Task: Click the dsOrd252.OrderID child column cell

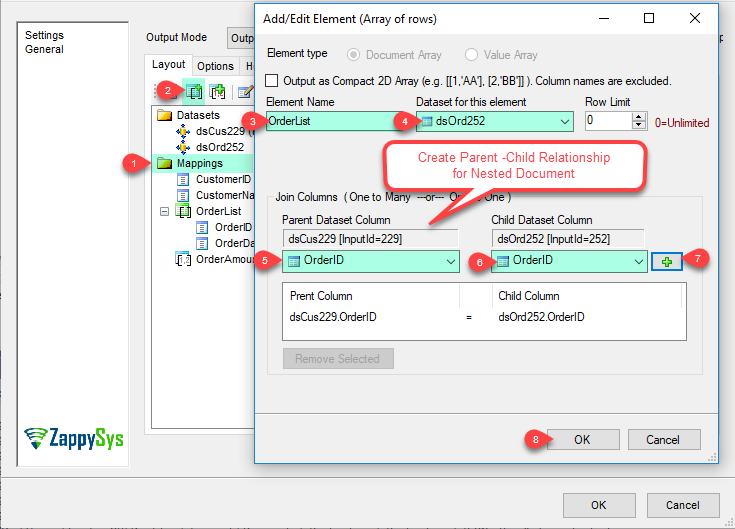Action: [x=541, y=317]
